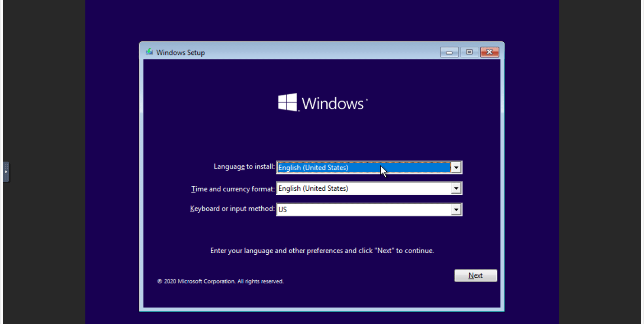
Task: Click the 'Keyboard or input method:' label
Action: click(x=232, y=209)
